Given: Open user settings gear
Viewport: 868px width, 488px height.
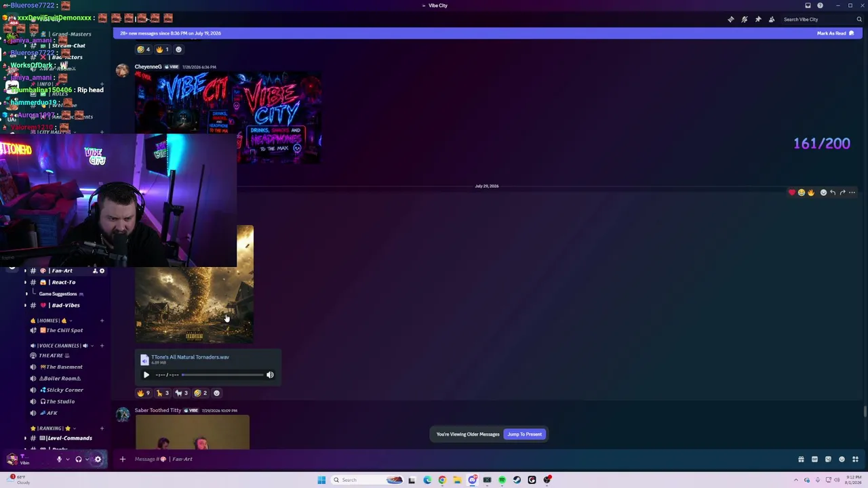Looking at the screenshot, I should [98, 460].
